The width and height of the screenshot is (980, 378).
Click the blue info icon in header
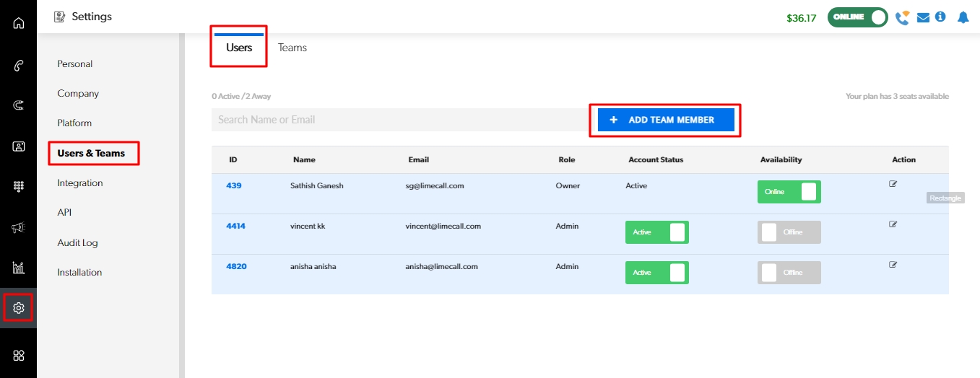[940, 17]
